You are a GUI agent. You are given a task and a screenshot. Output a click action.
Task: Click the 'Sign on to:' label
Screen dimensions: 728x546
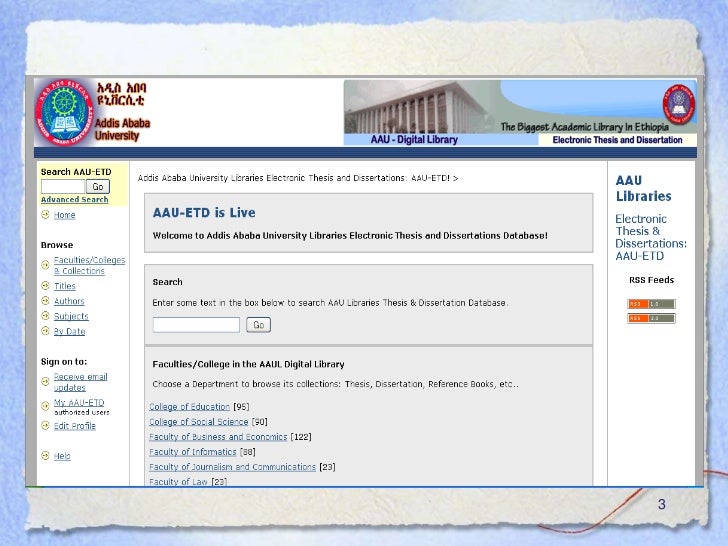click(64, 362)
